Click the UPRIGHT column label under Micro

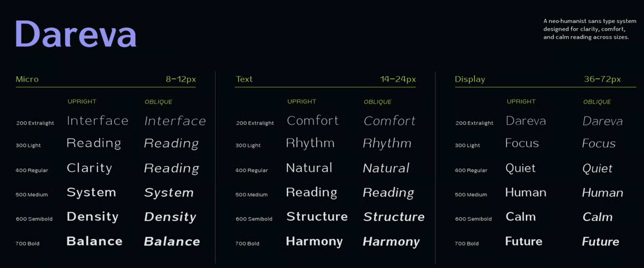point(82,102)
